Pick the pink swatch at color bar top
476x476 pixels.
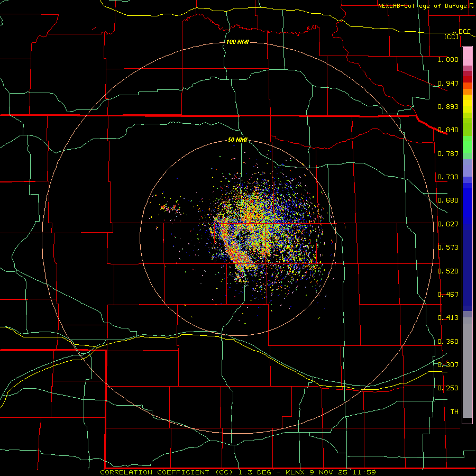pos(467,57)
